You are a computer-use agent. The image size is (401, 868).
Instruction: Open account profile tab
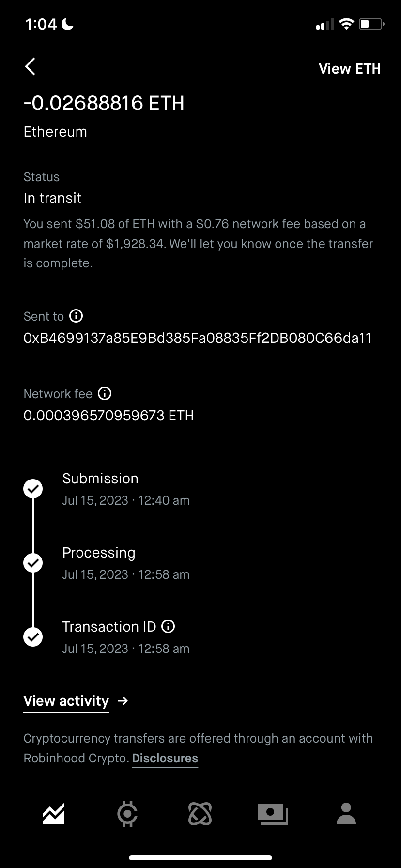[346, 814]
